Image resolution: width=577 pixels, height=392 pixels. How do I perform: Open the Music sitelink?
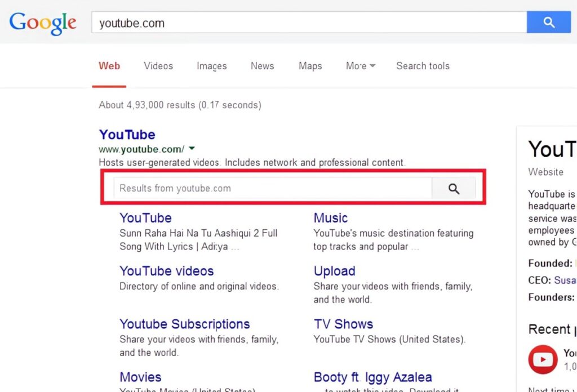click(330, 218)
